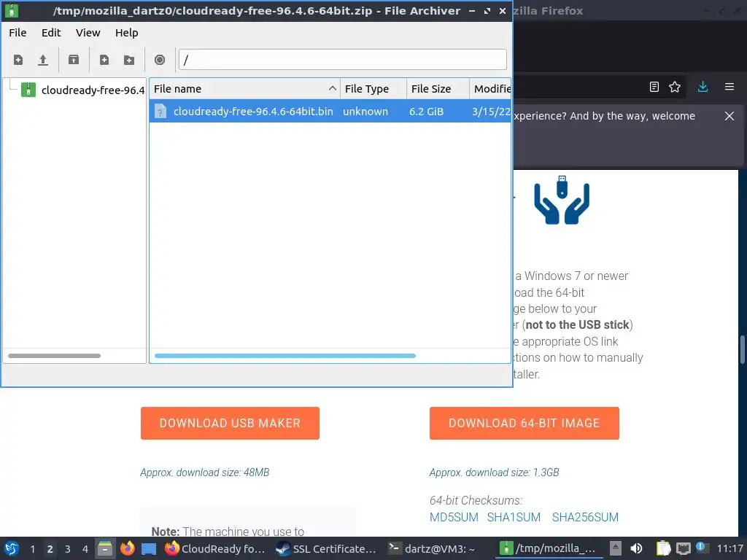Launch Firefox from panel quick-launch icon
747x560 pixels.
point(127,548)
